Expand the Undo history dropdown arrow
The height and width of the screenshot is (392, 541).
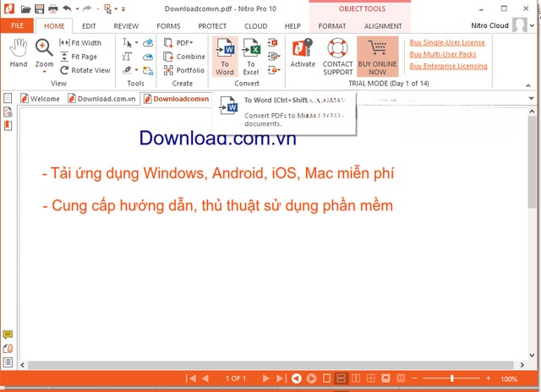pos(77,9)
